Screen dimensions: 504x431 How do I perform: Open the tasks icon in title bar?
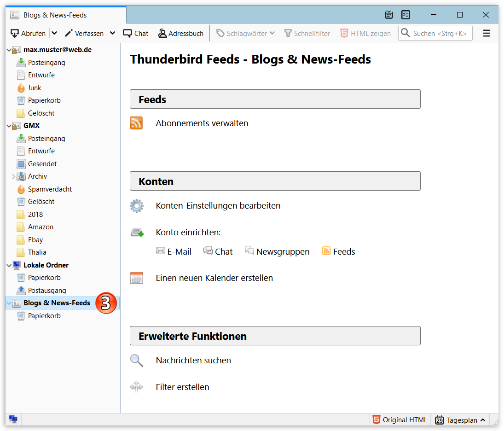click(406, 15)
